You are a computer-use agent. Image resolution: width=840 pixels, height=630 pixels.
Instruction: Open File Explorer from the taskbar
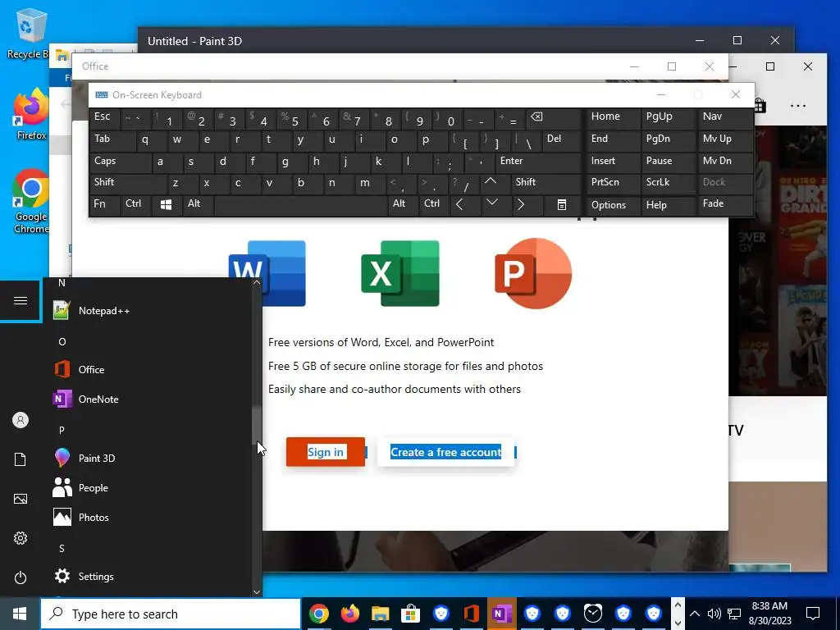tap(381, 614)
